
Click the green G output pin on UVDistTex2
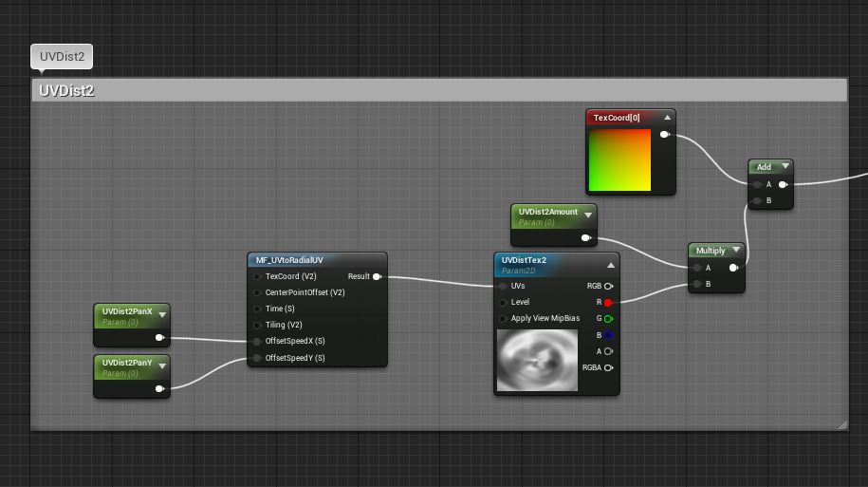[608, 319]
